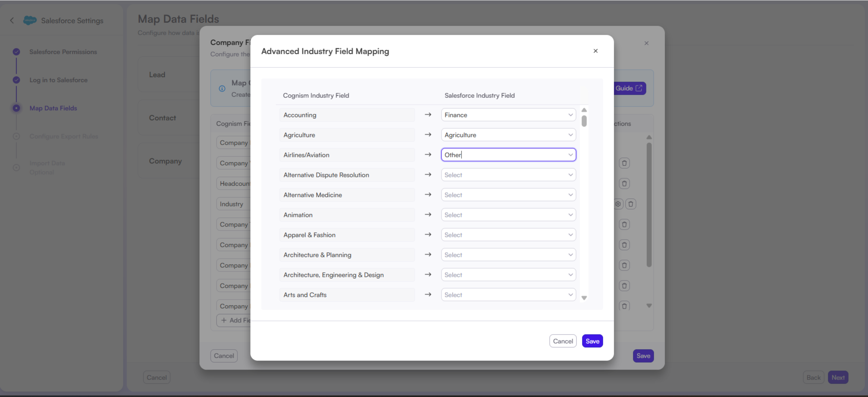Save the Advanced Industry Field Mapping
The height and width of the screenshot is (397, 868).
pyautogui.click(x=592, y=341)
